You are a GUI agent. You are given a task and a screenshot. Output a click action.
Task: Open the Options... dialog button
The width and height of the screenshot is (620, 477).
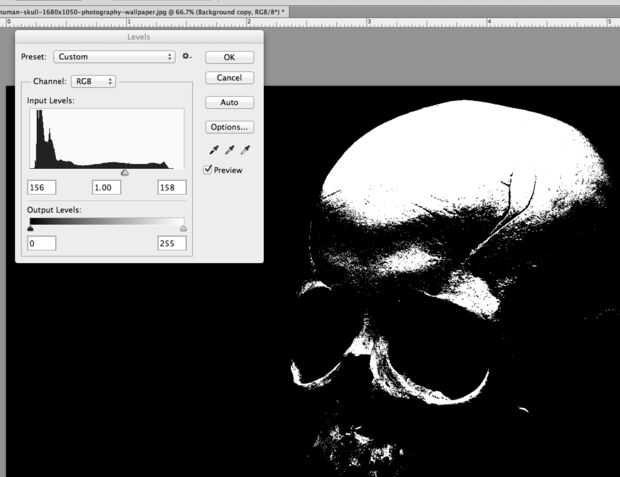[x=229, y=127]
